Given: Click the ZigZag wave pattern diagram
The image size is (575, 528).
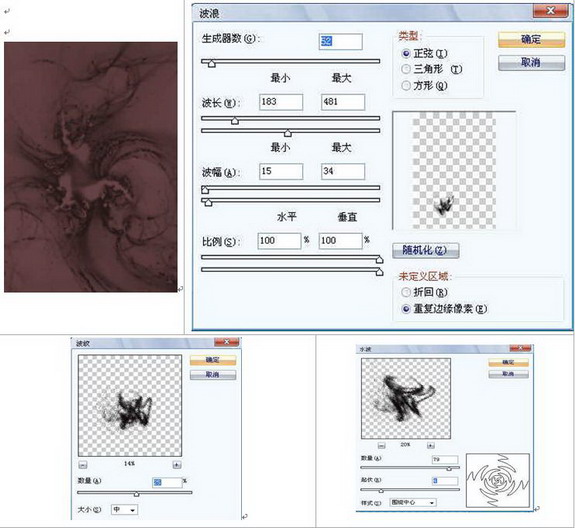Looking at the screenshot, I should (x=498, y=480).
